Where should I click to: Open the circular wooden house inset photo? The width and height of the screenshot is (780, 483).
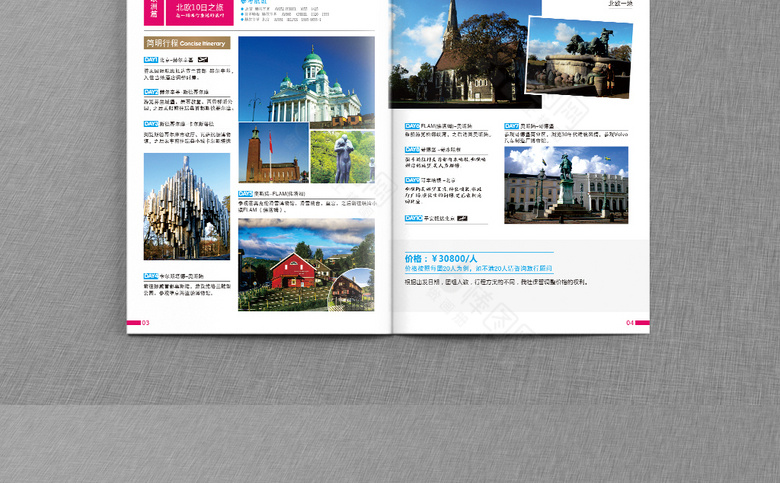pyautogui.click(x=352, y=290)
